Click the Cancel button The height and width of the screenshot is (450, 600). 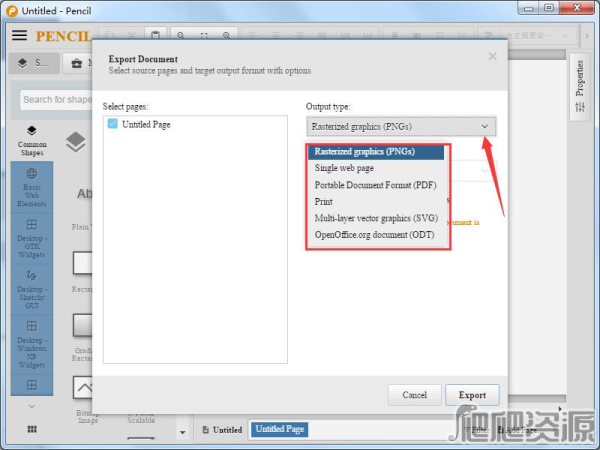[x=414, y=395]
